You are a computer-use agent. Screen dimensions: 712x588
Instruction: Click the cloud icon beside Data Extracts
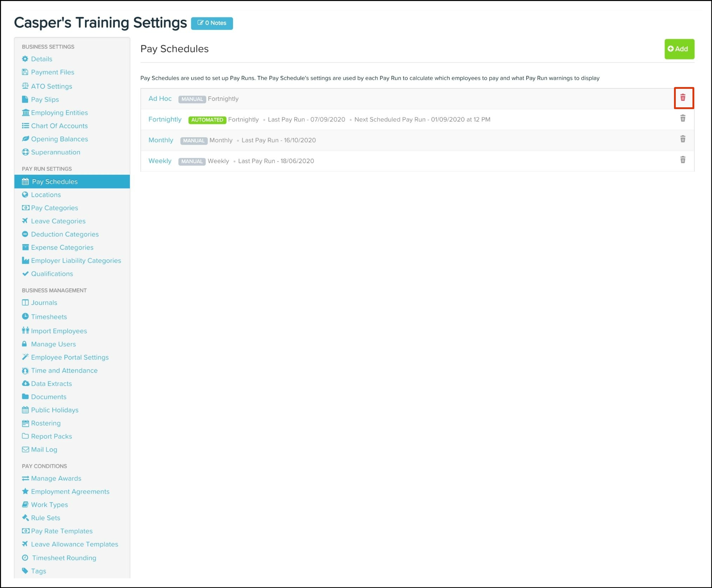25,383
